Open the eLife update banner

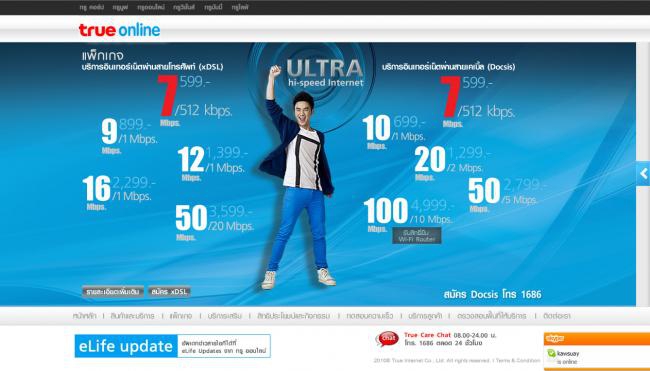click(172, 346)
